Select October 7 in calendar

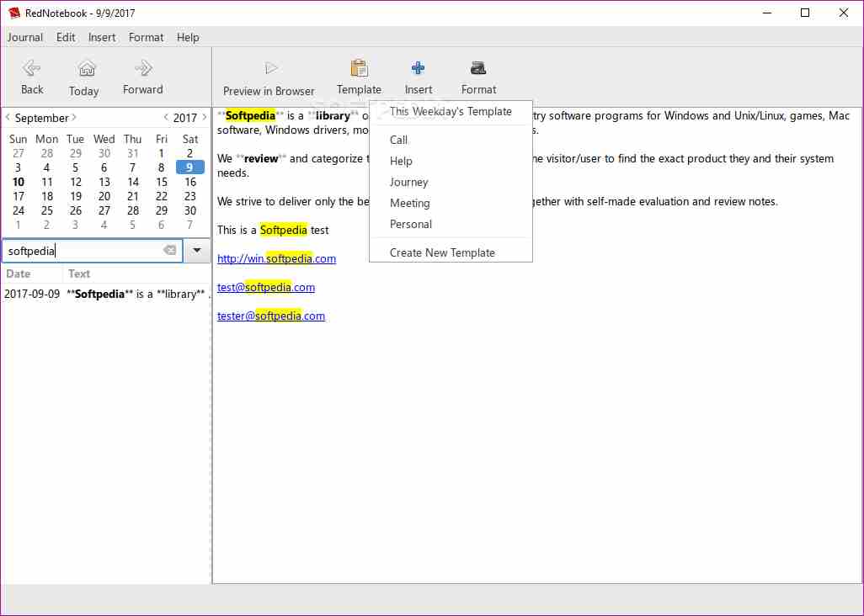click(190, 225)
